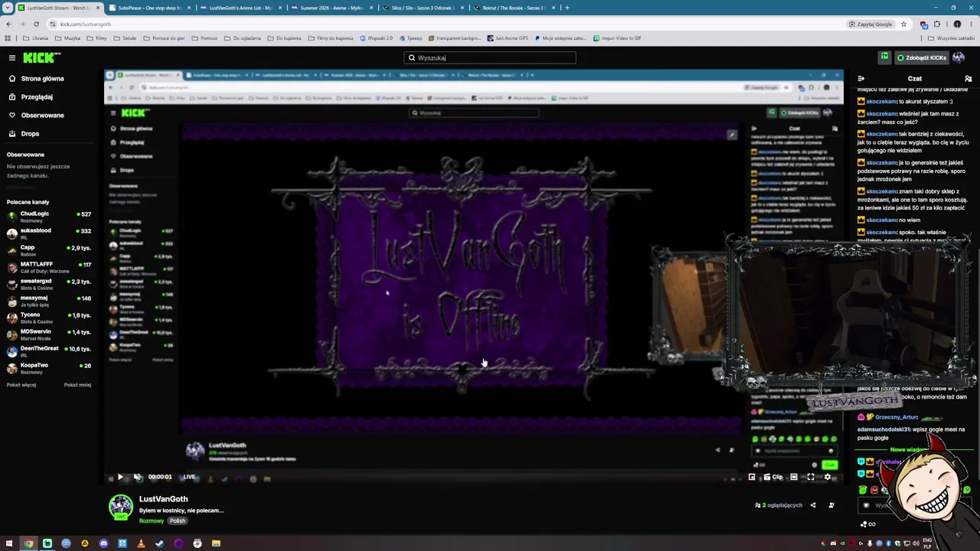Image resolution: width=980 pixels, height=551 pixels.
Task: Click the browser back arrow
Action: click(x=8, y=24)
